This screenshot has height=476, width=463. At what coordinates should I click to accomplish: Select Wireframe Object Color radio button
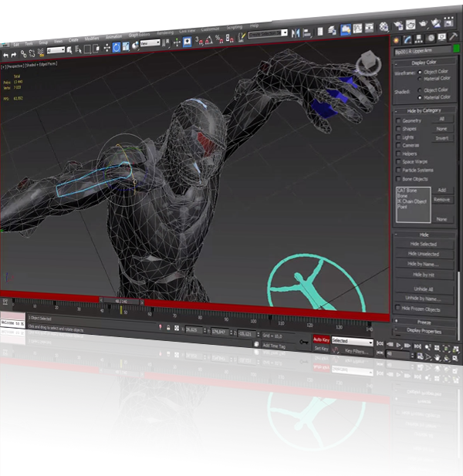[420, 72]
